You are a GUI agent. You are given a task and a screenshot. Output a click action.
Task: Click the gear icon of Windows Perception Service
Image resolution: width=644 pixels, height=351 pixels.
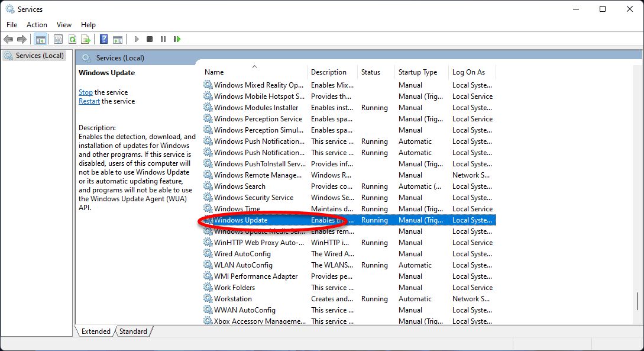coord(208,119)
